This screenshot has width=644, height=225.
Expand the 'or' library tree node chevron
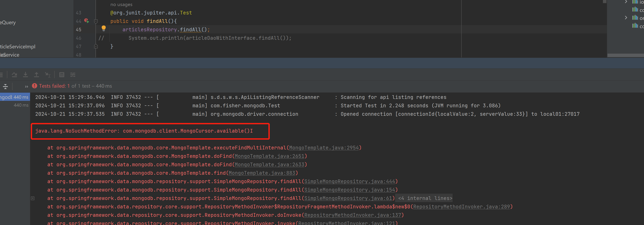(626, 17)
